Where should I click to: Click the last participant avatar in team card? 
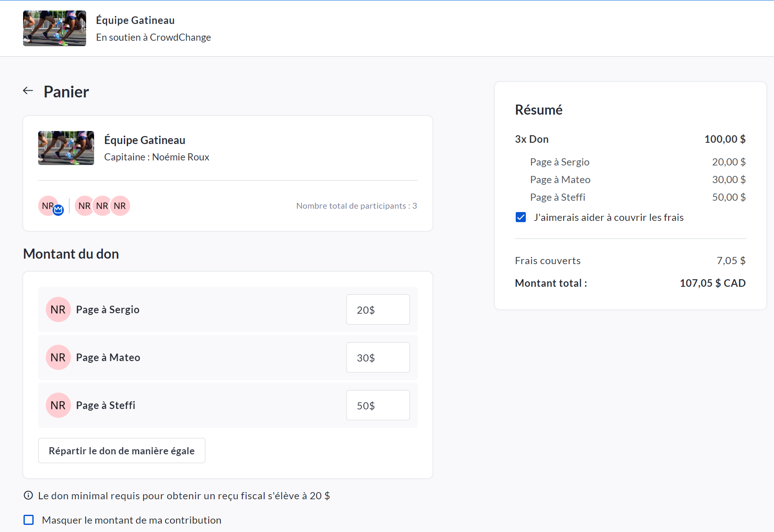click(x=121, y=206)
